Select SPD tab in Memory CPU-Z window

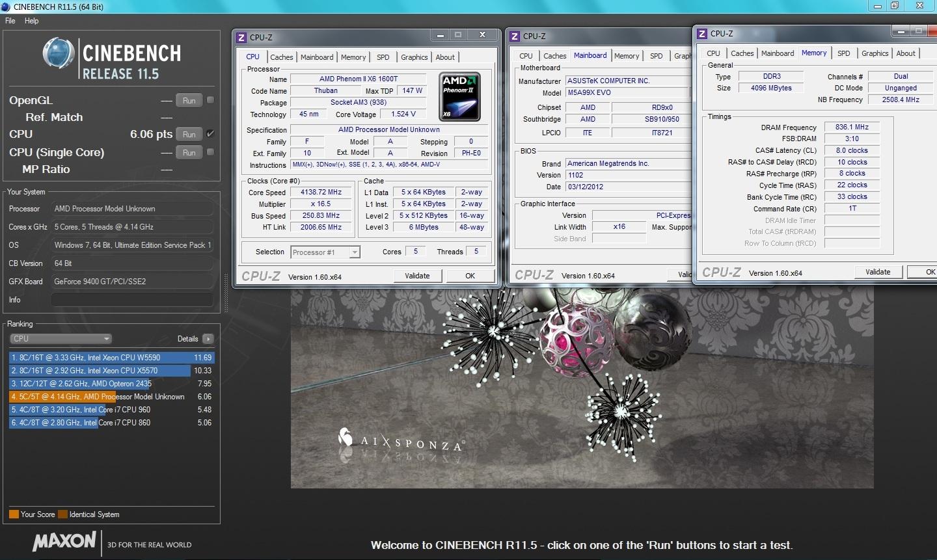844,53
